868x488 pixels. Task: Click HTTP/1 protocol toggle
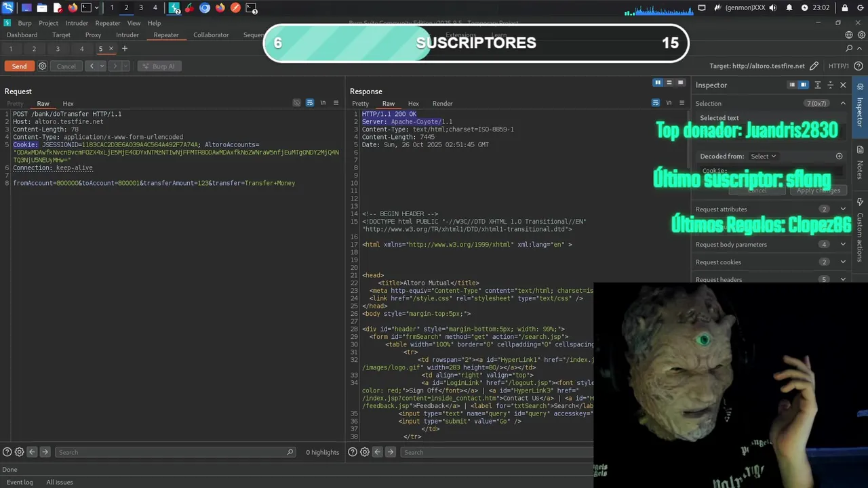point(839,66)
